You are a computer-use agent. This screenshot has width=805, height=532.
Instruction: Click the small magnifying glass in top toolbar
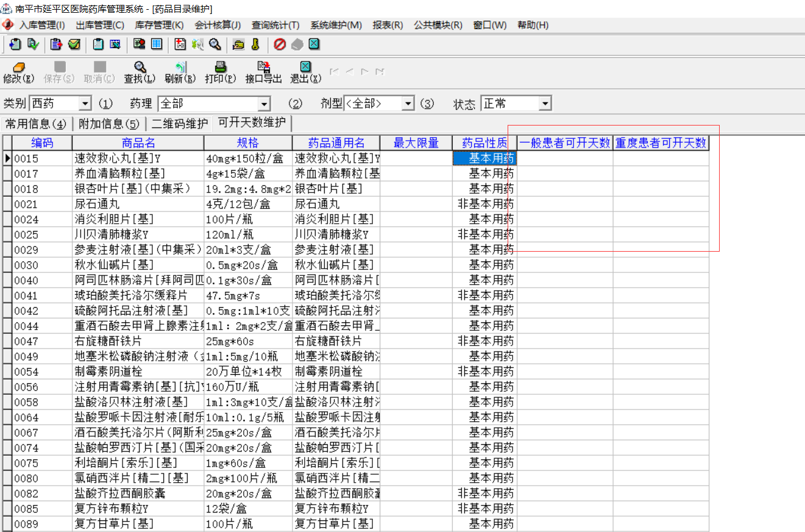click(x=215, y=44)
